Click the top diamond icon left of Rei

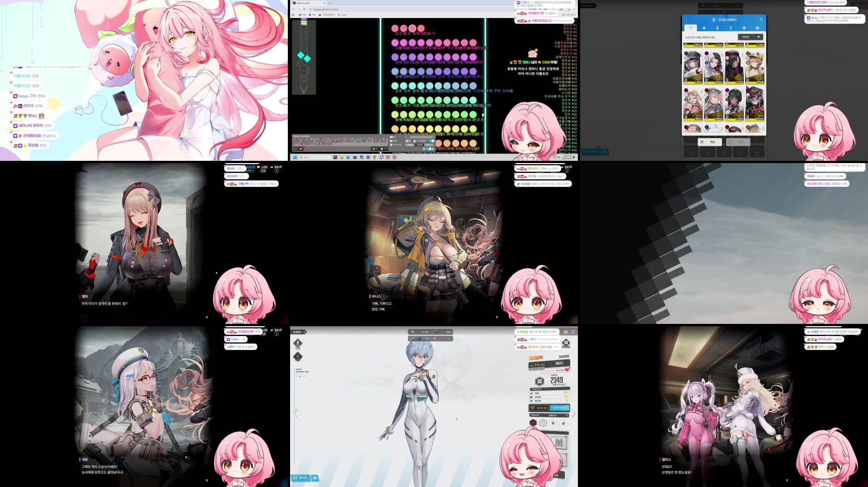pos(298,343)
